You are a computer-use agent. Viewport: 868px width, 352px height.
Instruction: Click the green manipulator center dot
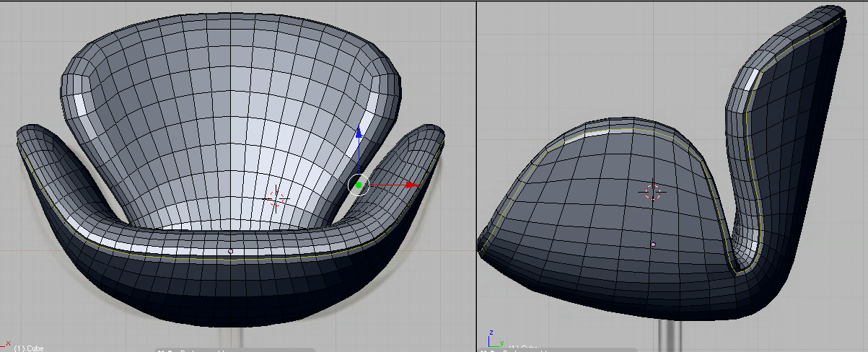[359, 185]
